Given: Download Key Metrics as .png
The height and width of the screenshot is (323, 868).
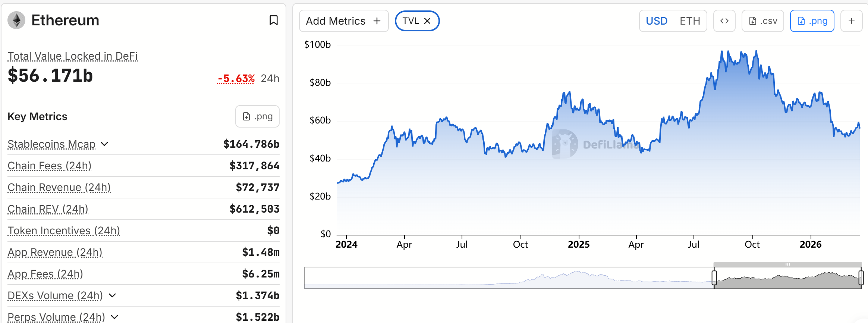Looking at the screenshot, I should tap(257, 116).
